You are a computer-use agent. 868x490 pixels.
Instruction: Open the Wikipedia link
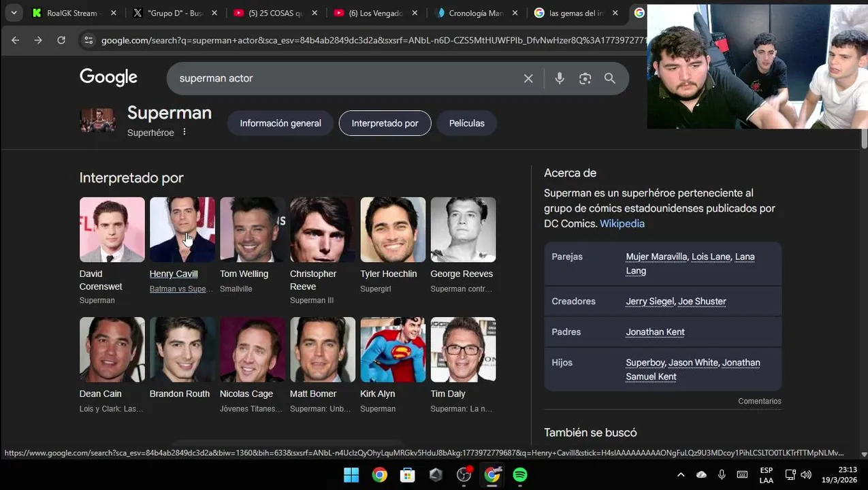point(622,223)
